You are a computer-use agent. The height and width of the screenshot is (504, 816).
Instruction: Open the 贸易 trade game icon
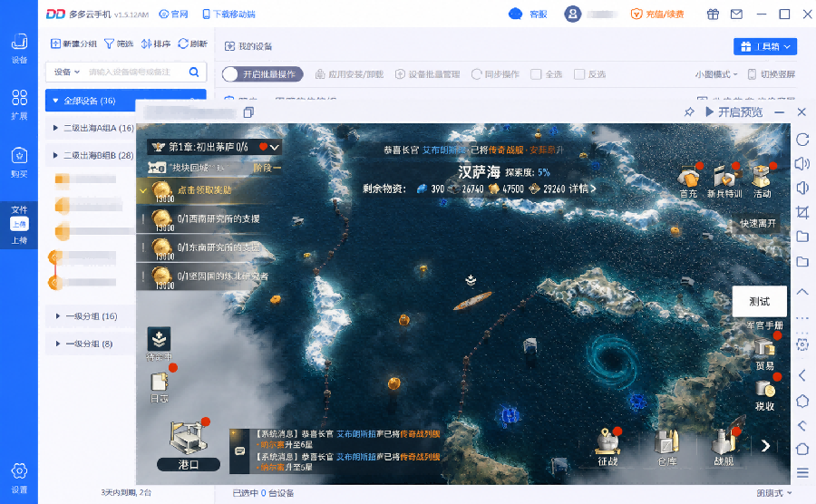(765, 354)
